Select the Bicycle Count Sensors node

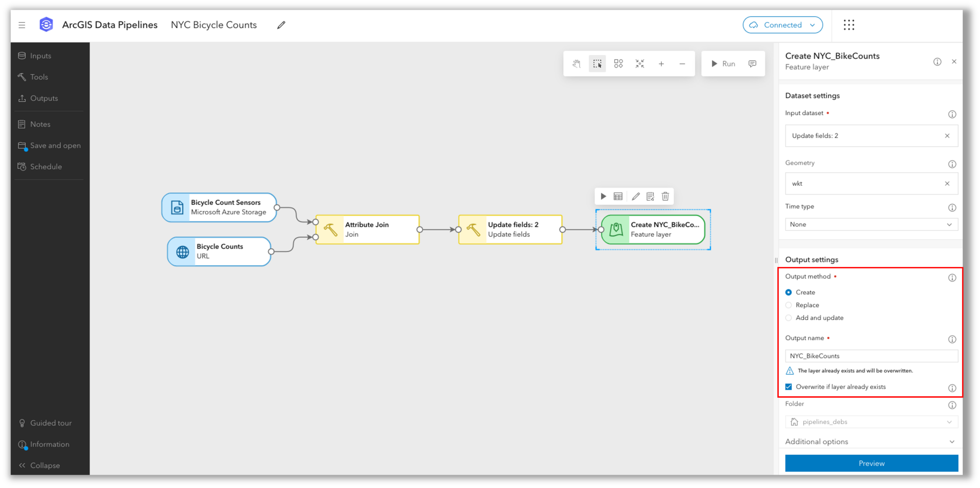pos(219,207)
